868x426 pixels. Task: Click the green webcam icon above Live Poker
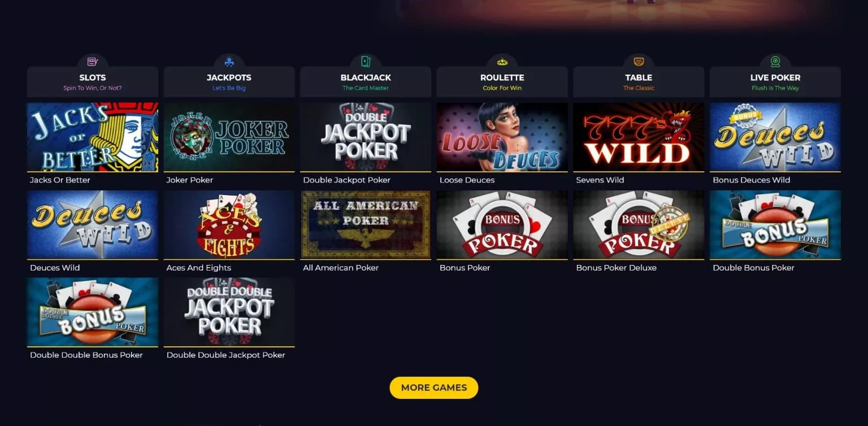point(775,62)
